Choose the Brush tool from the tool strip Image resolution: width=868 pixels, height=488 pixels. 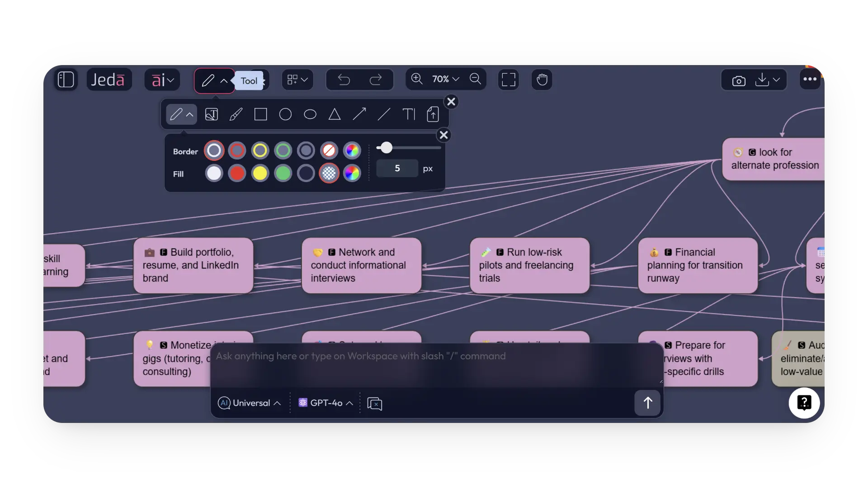(236, 114)
